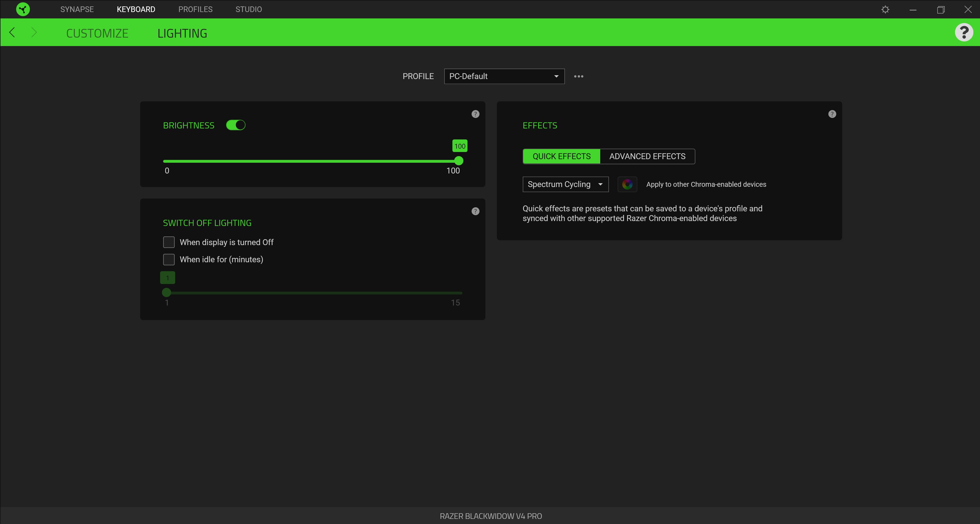The height and width of the screenshot is (524, 980).
Task: Click the Razer logo icon
Action: click(23, 9)
